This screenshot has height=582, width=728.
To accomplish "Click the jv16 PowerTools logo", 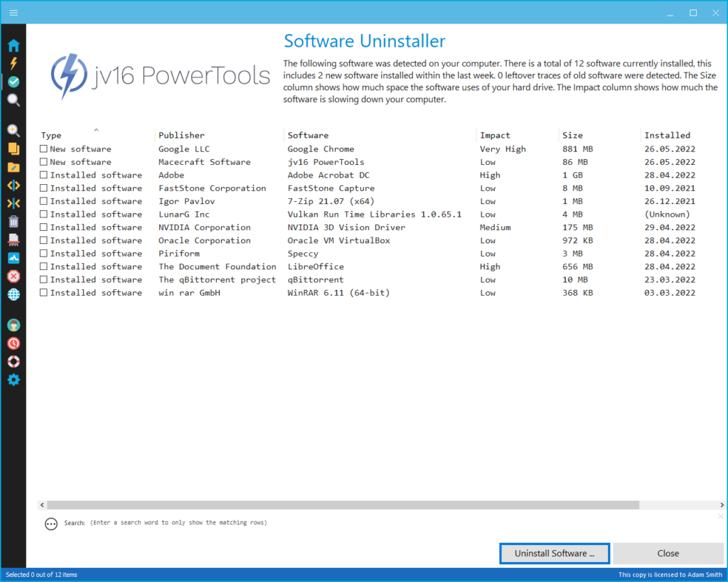I will pyautogui.click(x=160, y=76).
